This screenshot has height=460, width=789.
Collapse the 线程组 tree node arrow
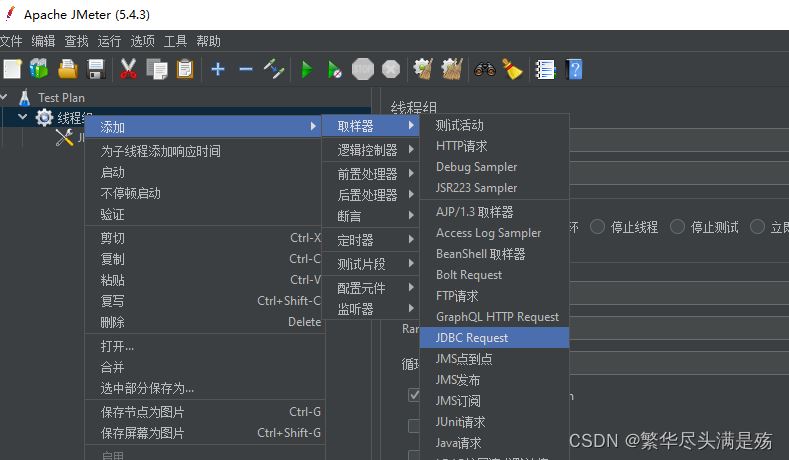click(x=23, y=118)
